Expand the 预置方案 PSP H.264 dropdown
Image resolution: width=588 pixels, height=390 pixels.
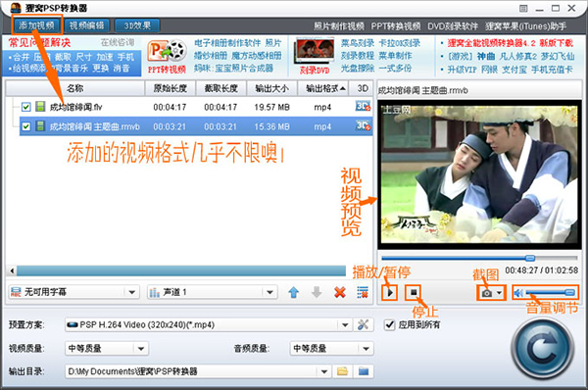(x=345, y=324)
